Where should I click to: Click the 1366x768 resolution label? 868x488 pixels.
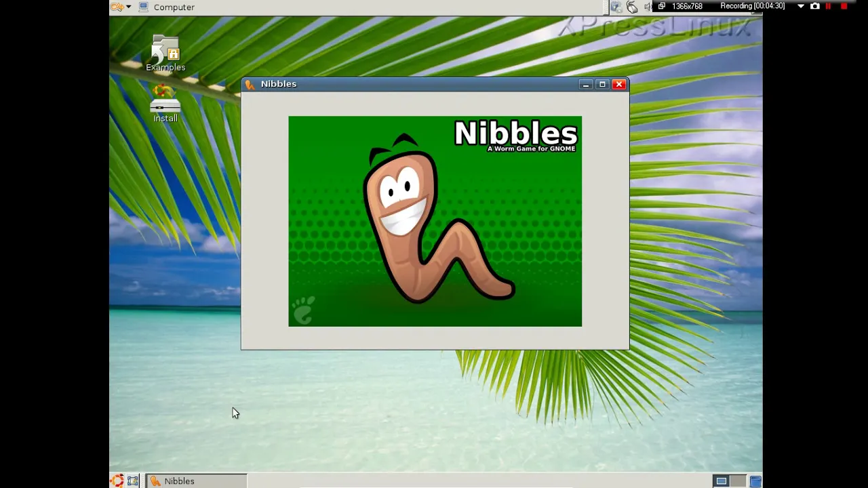tap(687, 6)
